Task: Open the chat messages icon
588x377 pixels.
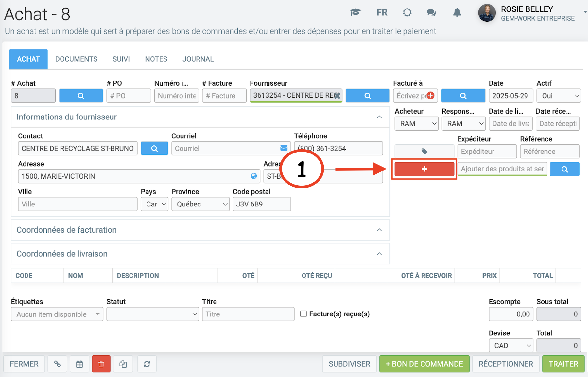Action: [x=431, y=13]
